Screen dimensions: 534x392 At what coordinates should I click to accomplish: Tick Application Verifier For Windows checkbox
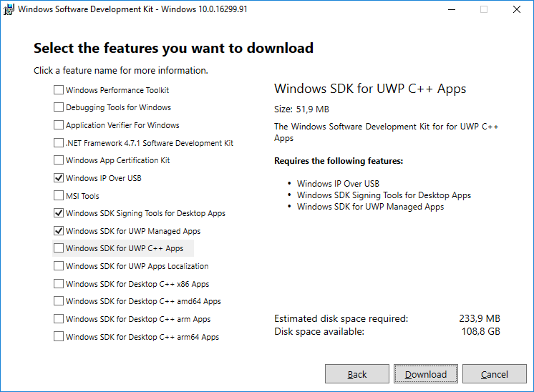pos(59,125)
